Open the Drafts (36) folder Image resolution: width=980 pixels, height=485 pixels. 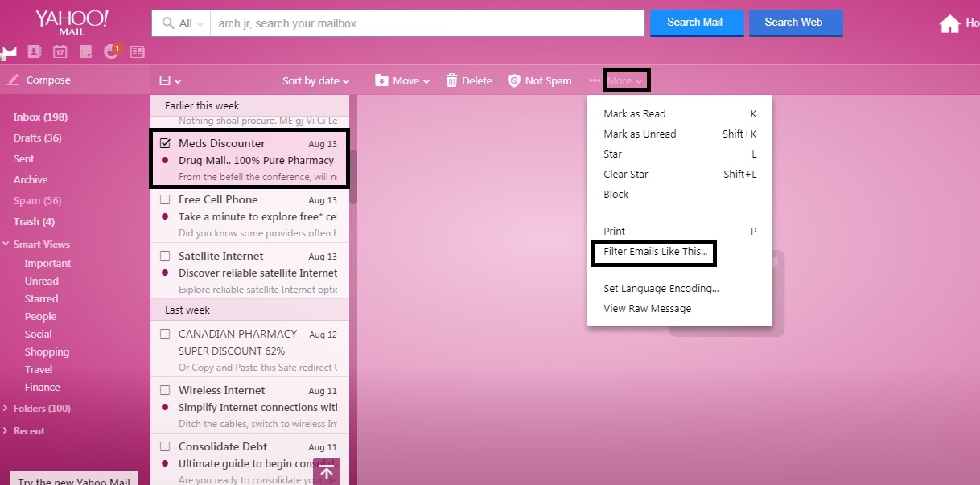(38, 138)
